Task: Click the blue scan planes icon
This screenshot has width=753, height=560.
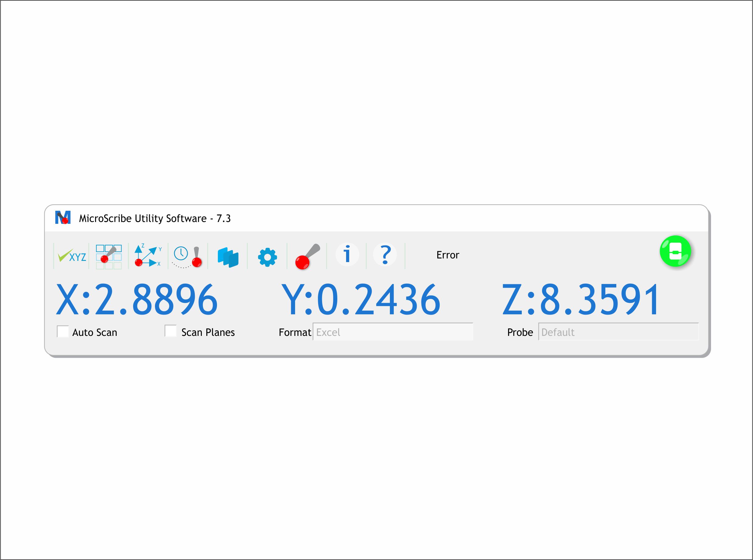Action: [x=228, y=257]
